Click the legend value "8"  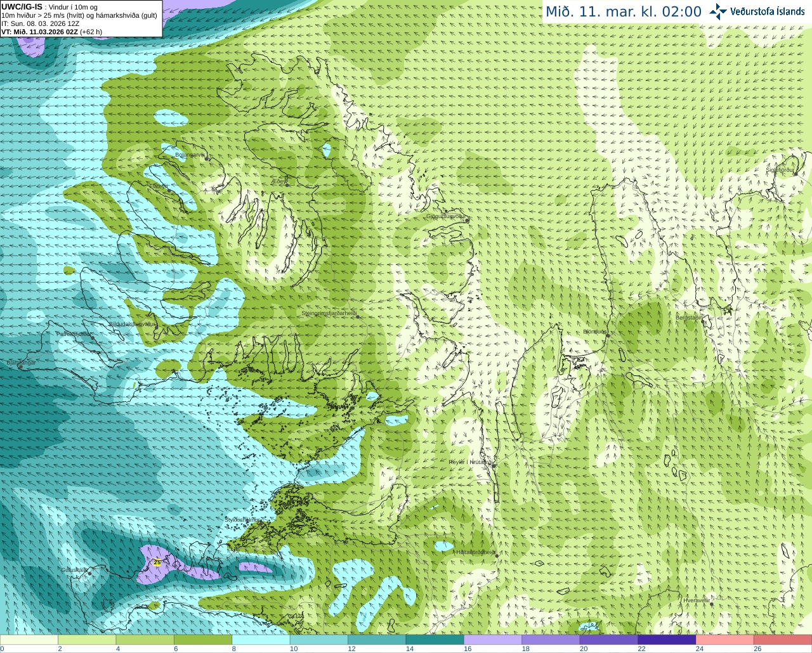234,649
